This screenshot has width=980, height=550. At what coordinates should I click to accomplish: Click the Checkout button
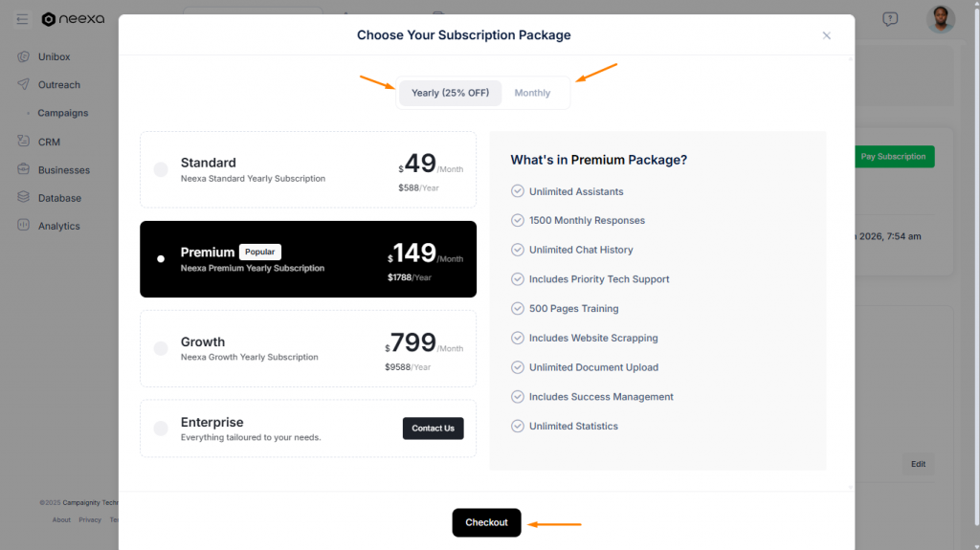pos(486,522)
